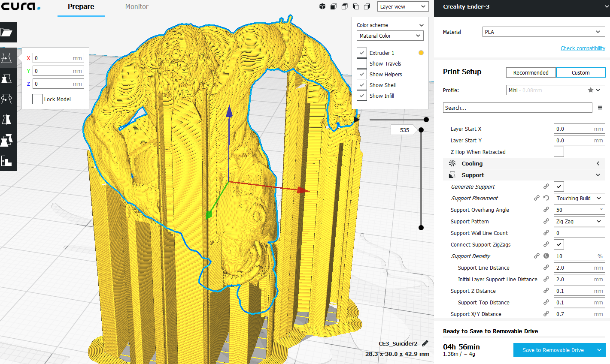Switch to top view cube icon
The image size is (610, 364).
click(345, 6)
